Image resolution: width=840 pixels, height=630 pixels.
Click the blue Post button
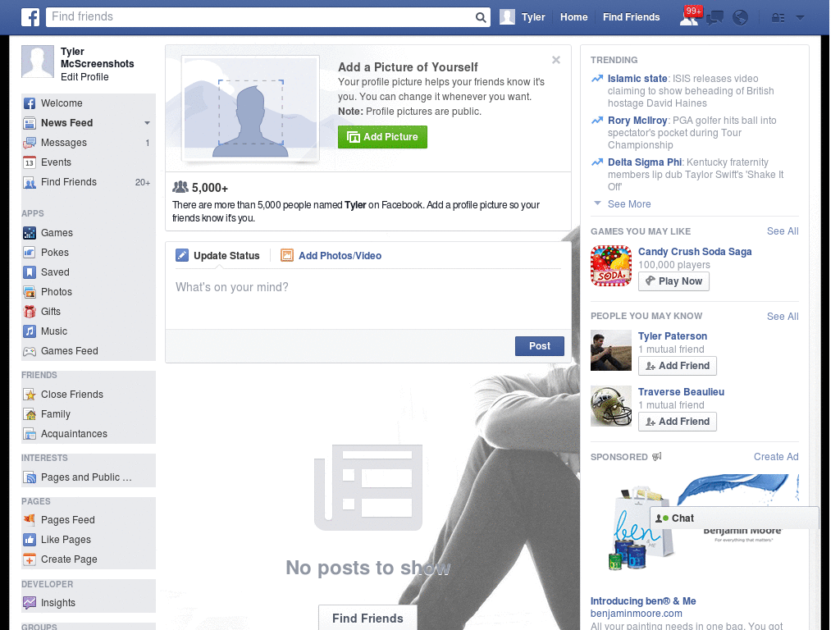coord(540,346)
